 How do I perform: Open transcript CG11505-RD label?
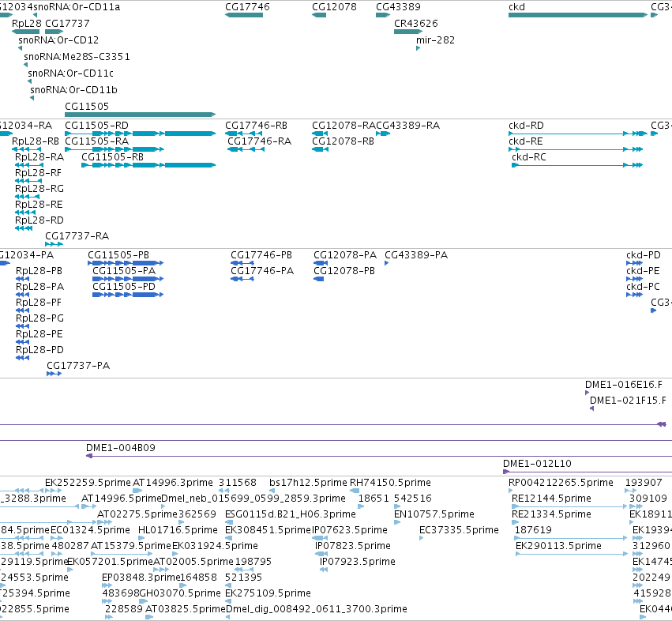pos(96,126)
